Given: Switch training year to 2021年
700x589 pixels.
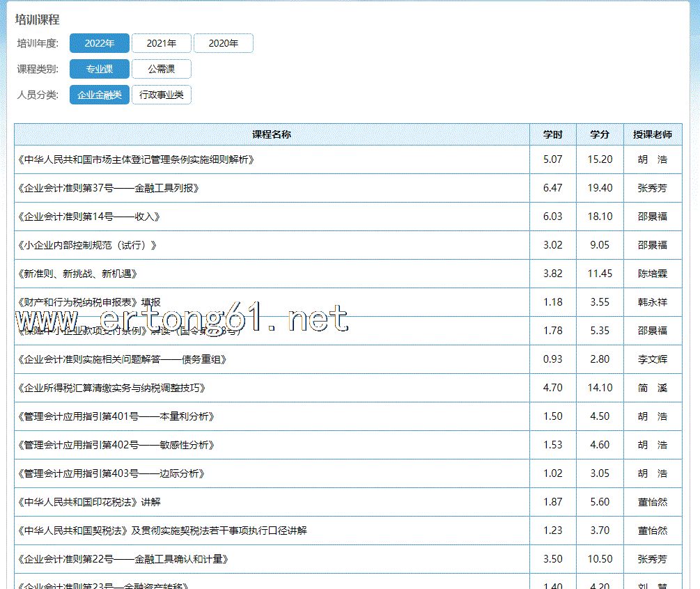Looking at the screenshot, I should 161,43.
